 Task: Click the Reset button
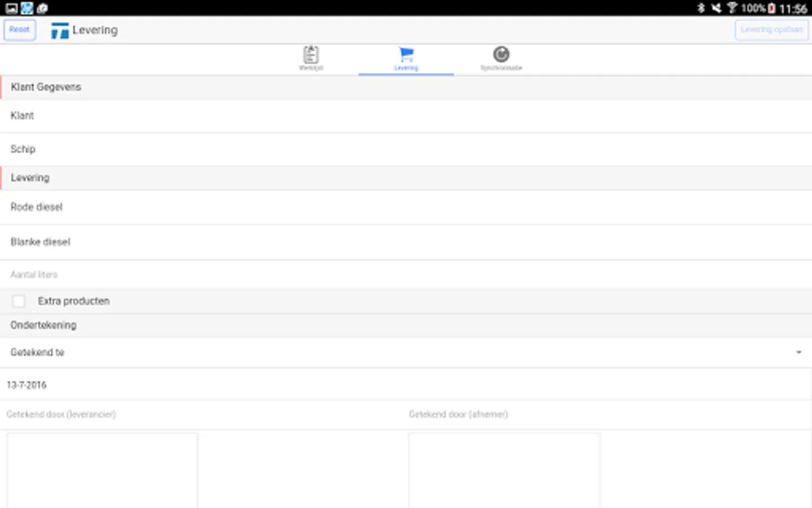[20, 30]
